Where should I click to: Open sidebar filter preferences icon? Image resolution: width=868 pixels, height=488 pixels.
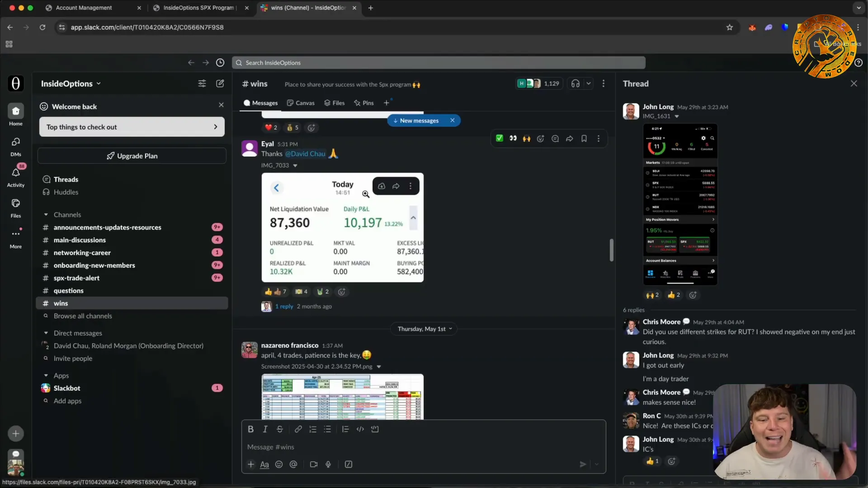click(x=202, y=84)
